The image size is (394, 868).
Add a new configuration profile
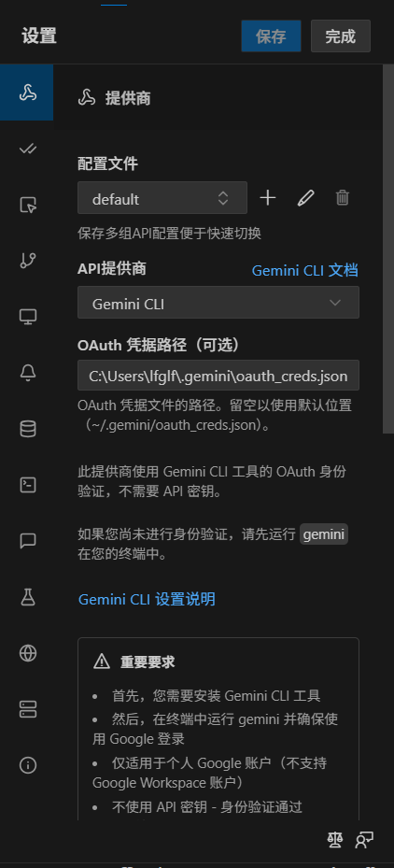[x=268, y=198]
